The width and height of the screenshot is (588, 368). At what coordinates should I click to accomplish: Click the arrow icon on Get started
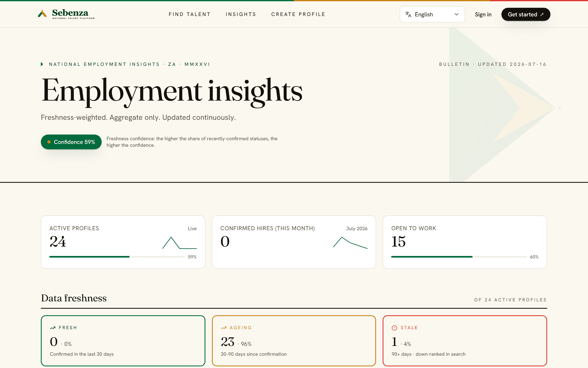(x=542, y=15)
